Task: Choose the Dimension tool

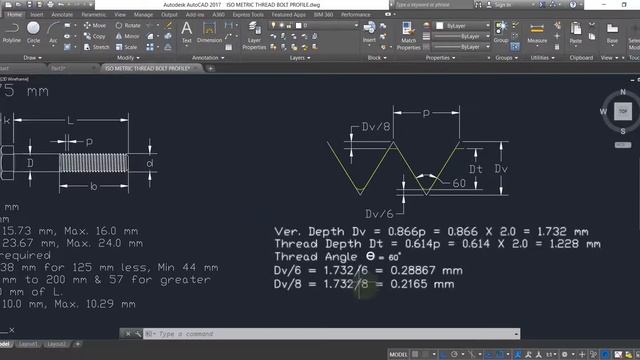Action: click(209, 33)
